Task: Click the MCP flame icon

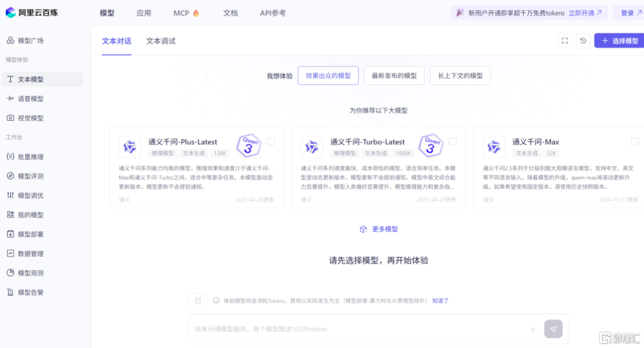Action: coord(196,13)
